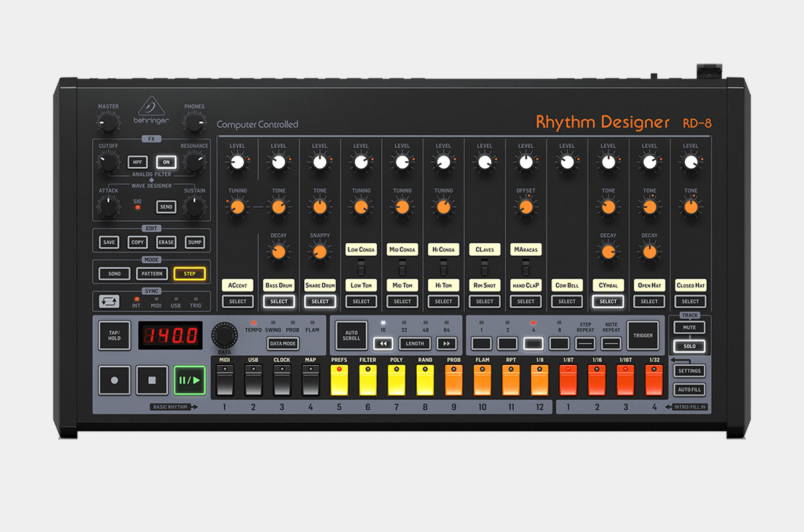This screenshot has width=804, height=532.
Task: Click the Phones volume knob
Action: coord(194,123)
